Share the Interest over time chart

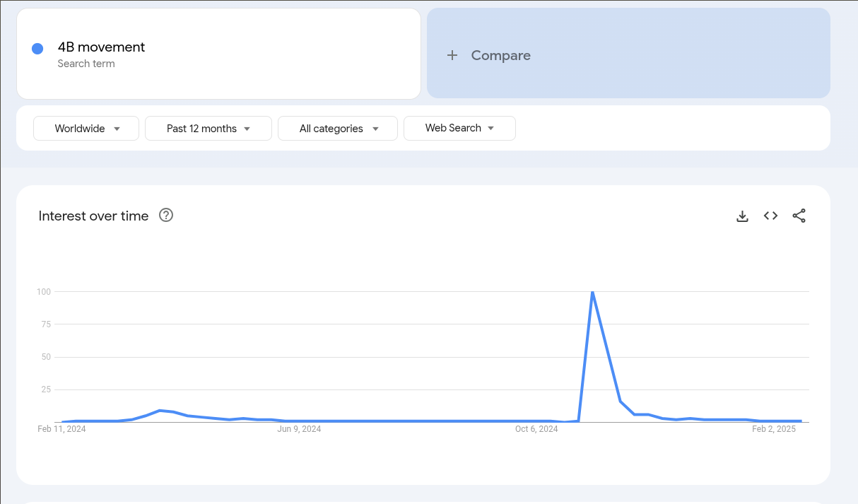(799, 216)
